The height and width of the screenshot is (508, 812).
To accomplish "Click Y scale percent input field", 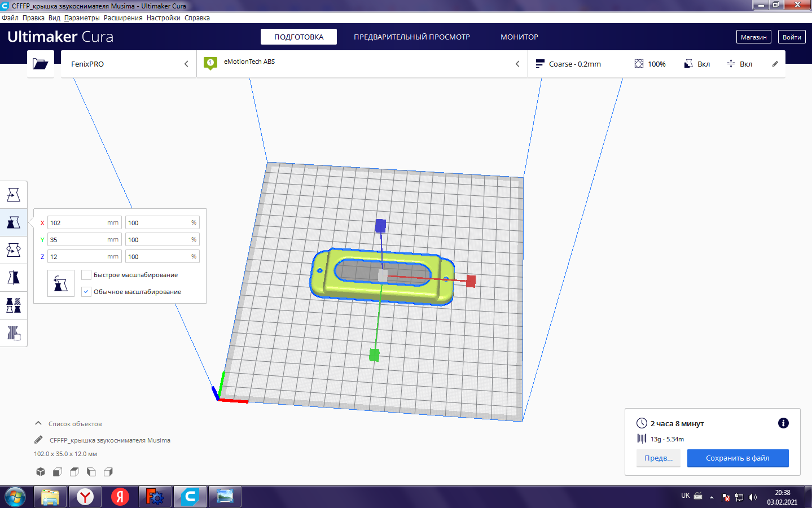I will (x=163, y=240).
